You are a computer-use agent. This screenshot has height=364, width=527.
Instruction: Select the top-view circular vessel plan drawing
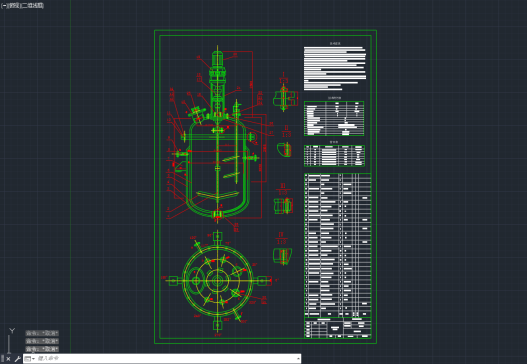[218, 281]
